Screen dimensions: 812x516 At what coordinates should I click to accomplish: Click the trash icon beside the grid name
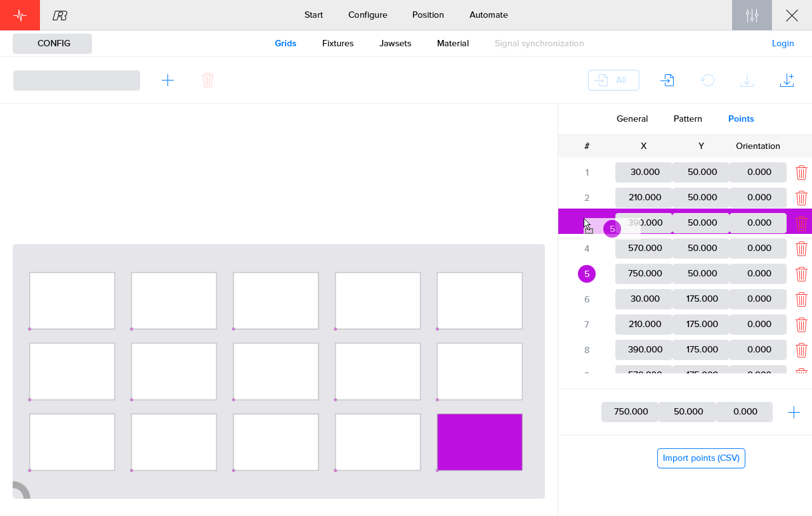[207, 80]
